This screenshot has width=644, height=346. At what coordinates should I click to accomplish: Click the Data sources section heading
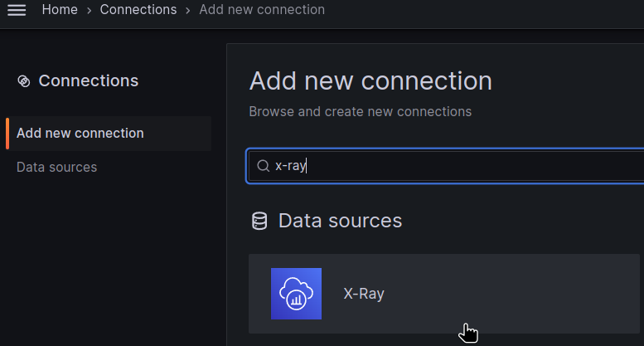click(340, 221)
